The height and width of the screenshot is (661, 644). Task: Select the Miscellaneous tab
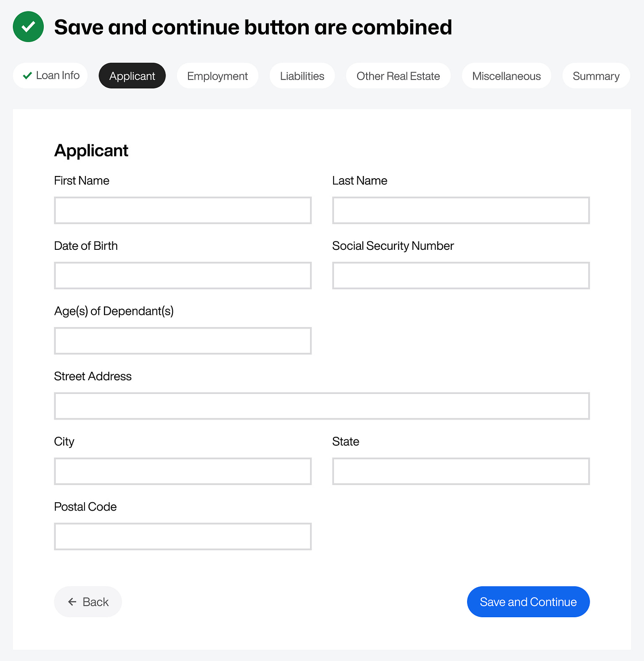tap(506, 76)
